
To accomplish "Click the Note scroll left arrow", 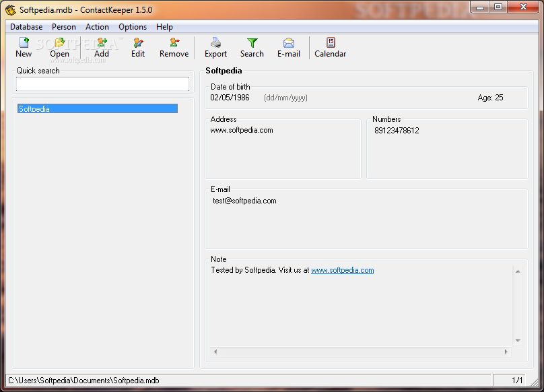I will [215, 352].
